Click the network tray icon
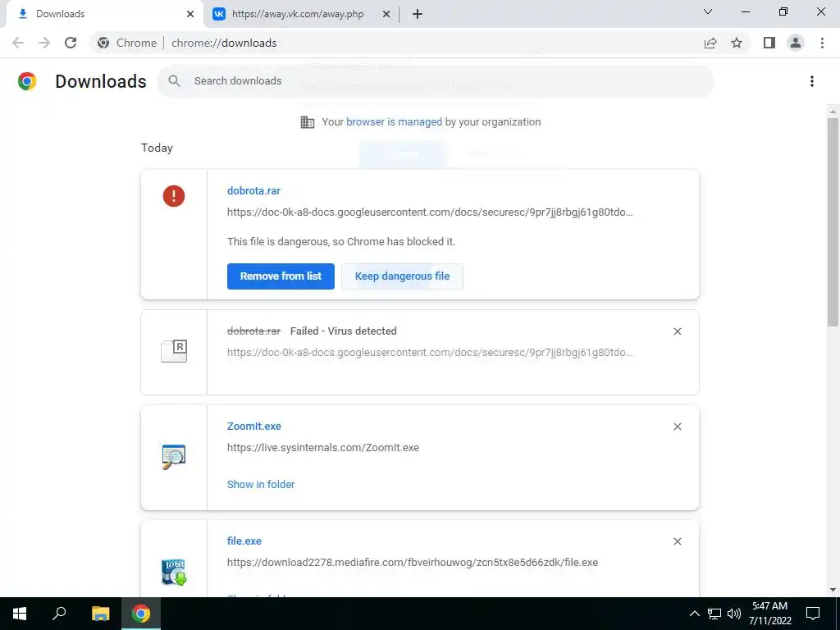The height and width of the screenshot is (630, 840). pos(714,614)
